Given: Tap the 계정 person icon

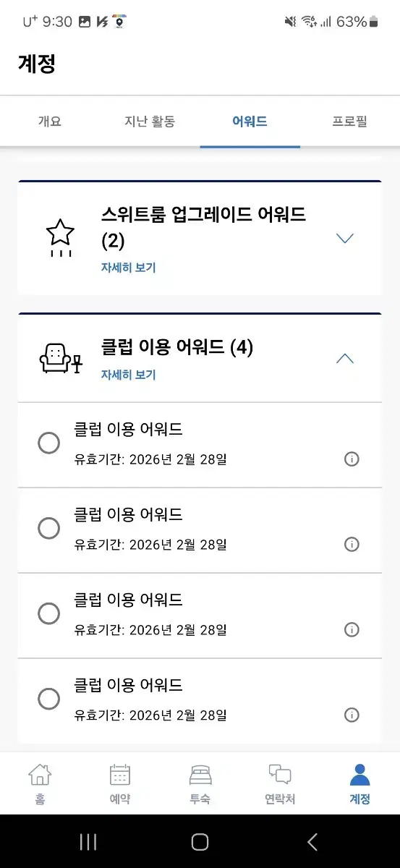Looking at the screenshot, I should 359,775.
